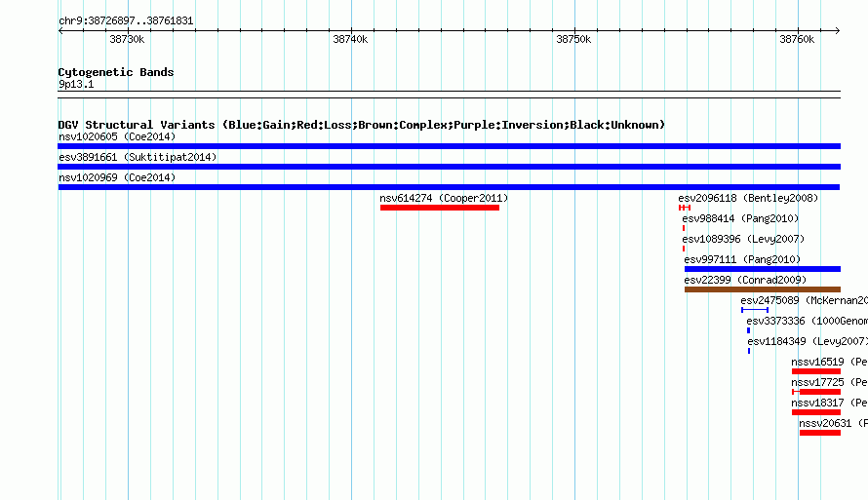Click the esv2475089 blue interval glyph
Viewport: 868px width, 500px height.
pos(755,310)
